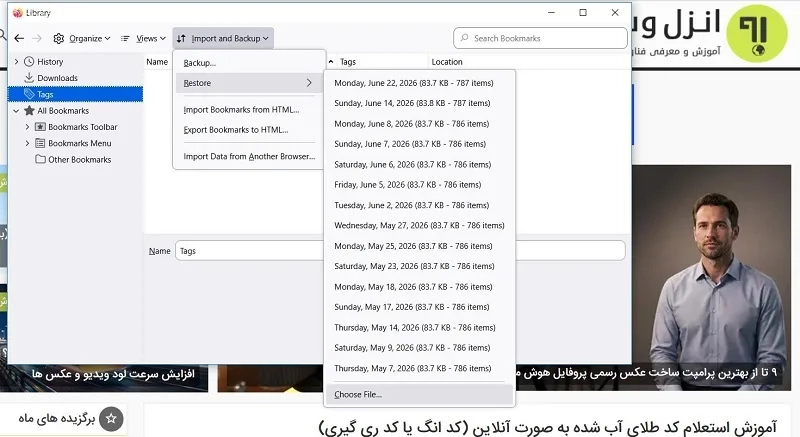Restore backup from Wednesday, May 27, 2026
This screenshot has height=437, width=800.
(419, 225)
